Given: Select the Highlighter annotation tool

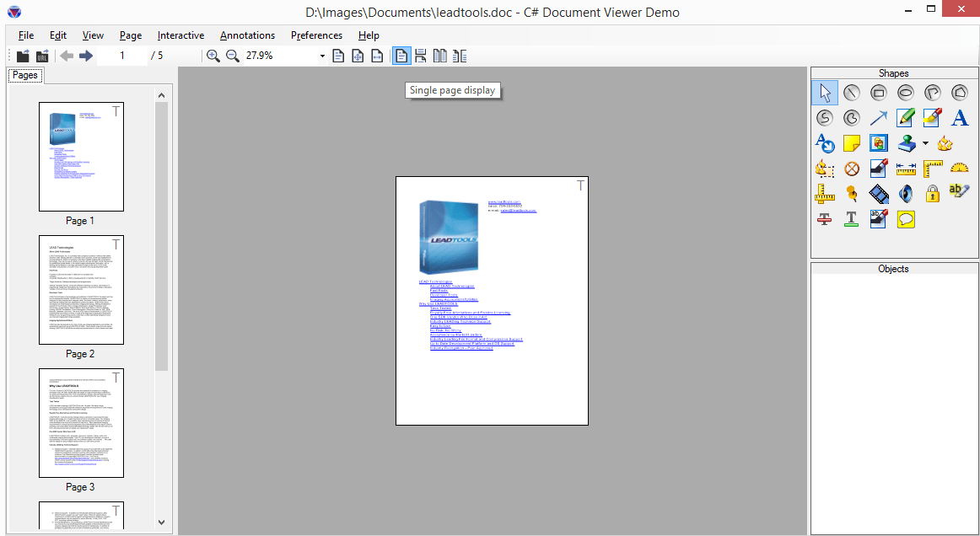Looking at the screenshot, I should point(932,118).
